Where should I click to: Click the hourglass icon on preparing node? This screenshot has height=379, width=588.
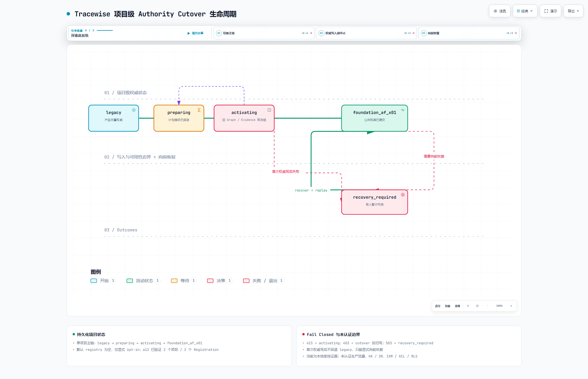coord(199,110)
